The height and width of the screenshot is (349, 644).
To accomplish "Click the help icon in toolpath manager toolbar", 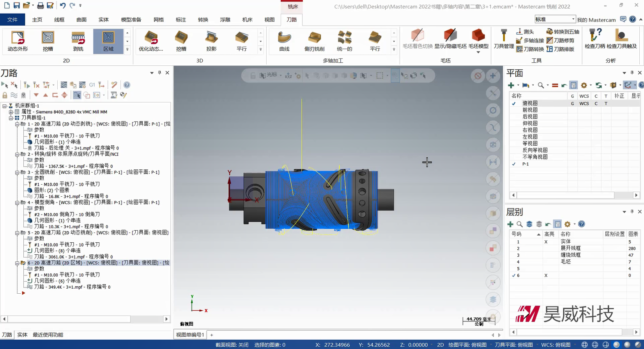I will [x=127, y=85].
